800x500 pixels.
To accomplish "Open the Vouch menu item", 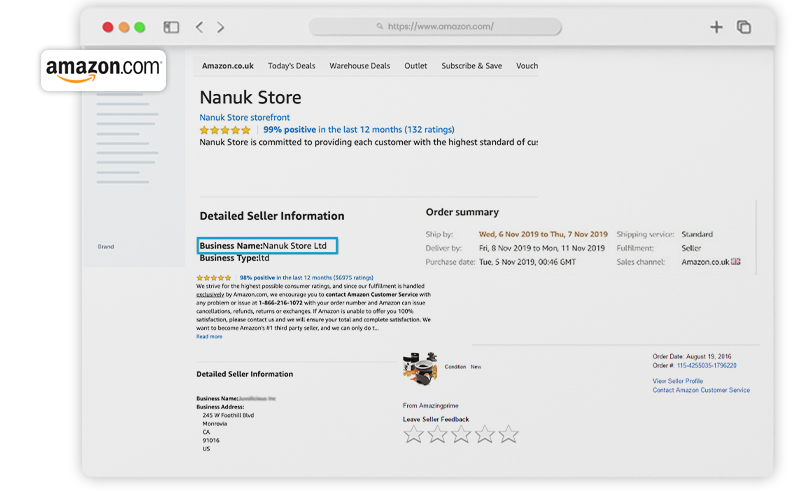I will coord(527,66).
